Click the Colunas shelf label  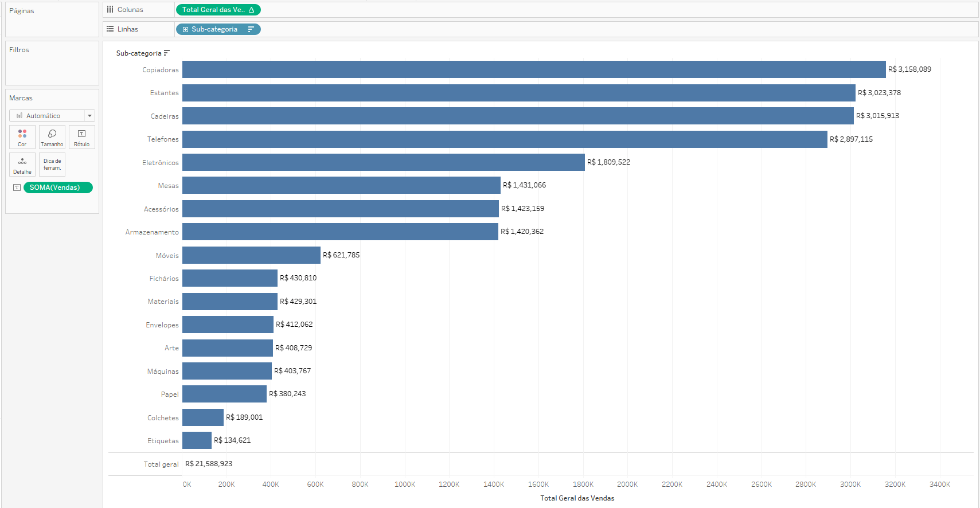[x=130, y=10]
